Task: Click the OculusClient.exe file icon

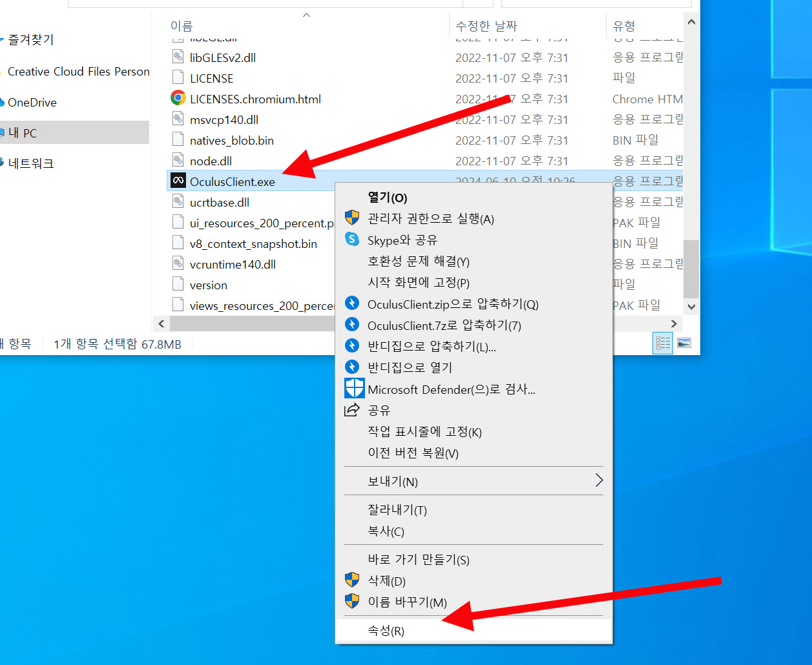Action: pyautogui.click(x=178, y=181)
